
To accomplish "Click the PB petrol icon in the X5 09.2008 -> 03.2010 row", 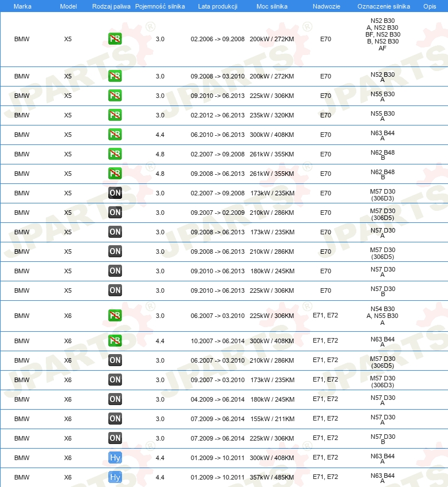I will click(x=115, y=76).
